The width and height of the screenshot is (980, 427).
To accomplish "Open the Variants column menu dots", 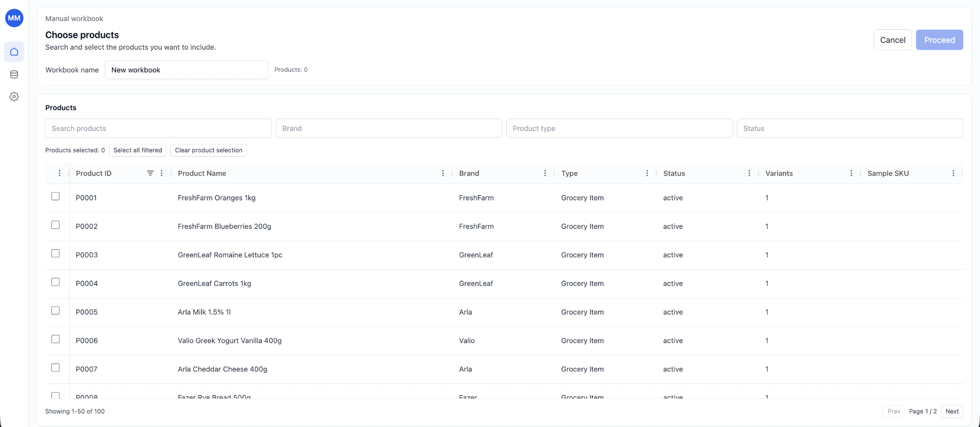I will click(x=851, y=173).
